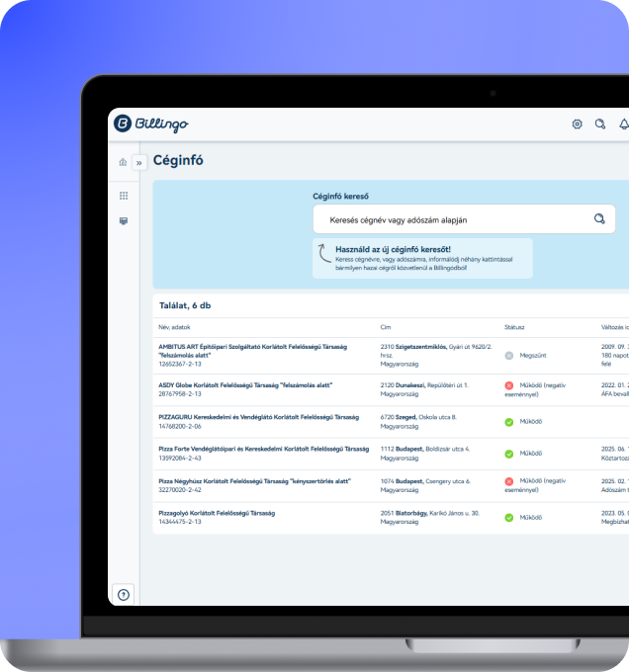The image size is (629, 672).
Task: Open the ASDY Globe Korlátolt Felelősségű Társaság entry
Action: (245, 385)
